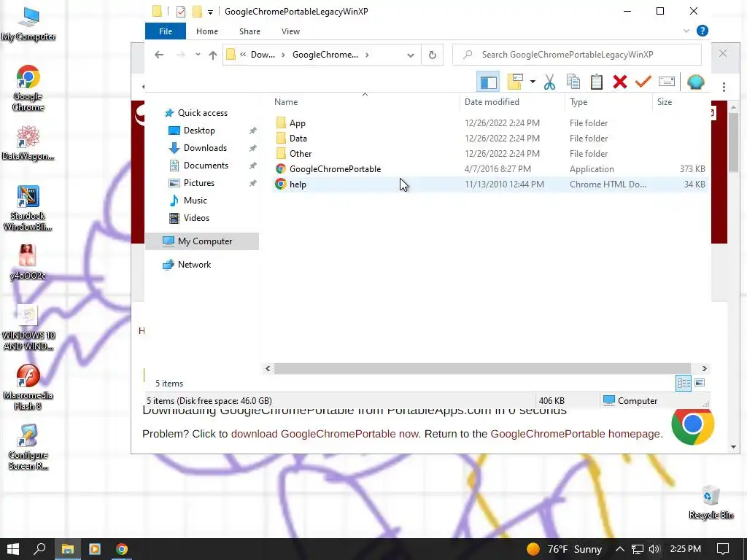Open Macromedia Flash 8 desktop shortcut
747x560 pixels.
[28, 388]
